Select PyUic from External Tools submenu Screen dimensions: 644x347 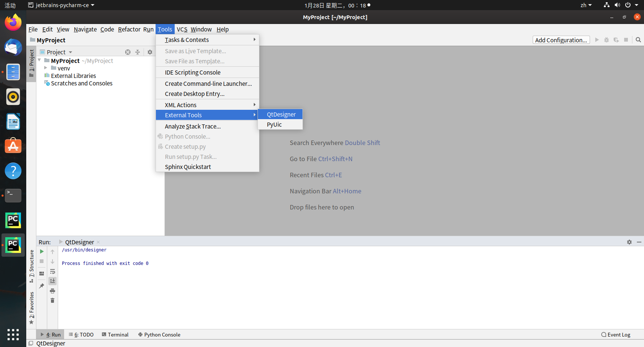pyautogui.click(x=280, y=124)
